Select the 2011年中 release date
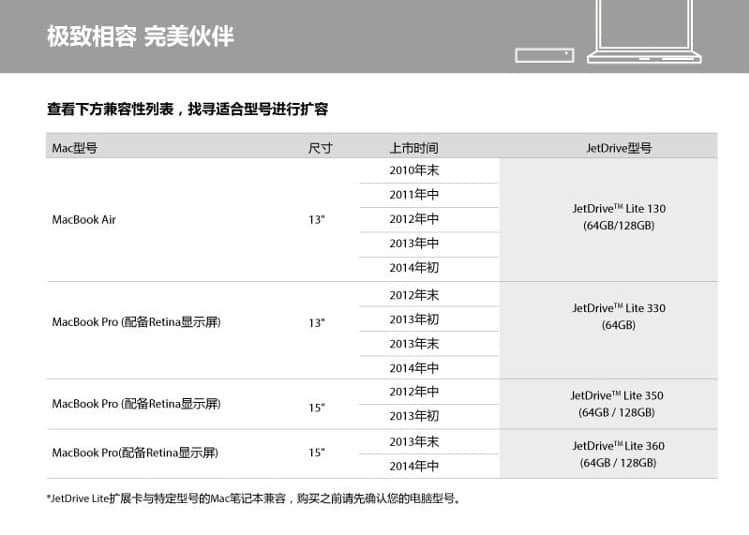 click(414, 195)
